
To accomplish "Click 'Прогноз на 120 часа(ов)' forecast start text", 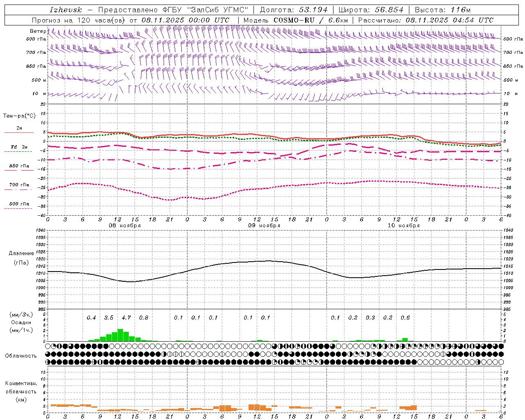I will 79,20.
